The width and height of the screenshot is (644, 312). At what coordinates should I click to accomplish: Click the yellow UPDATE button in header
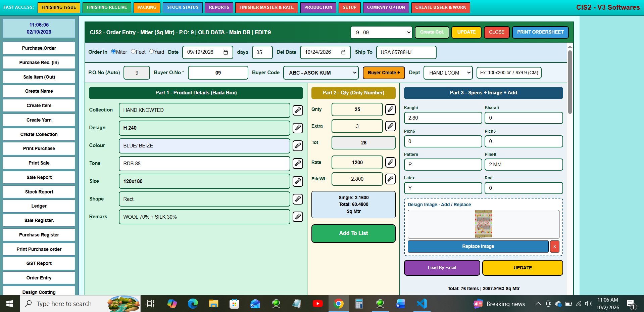pyautogui.click(x=466, y=32)
